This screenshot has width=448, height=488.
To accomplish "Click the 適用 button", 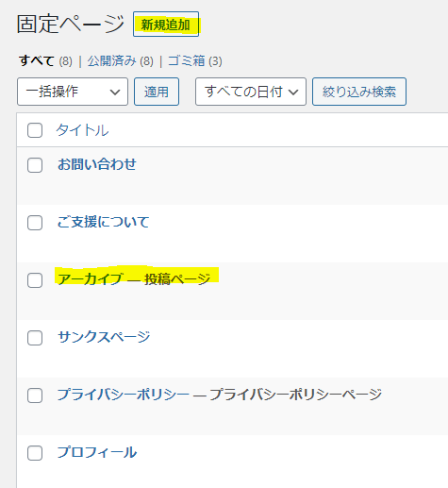I will tap(157, 92).
